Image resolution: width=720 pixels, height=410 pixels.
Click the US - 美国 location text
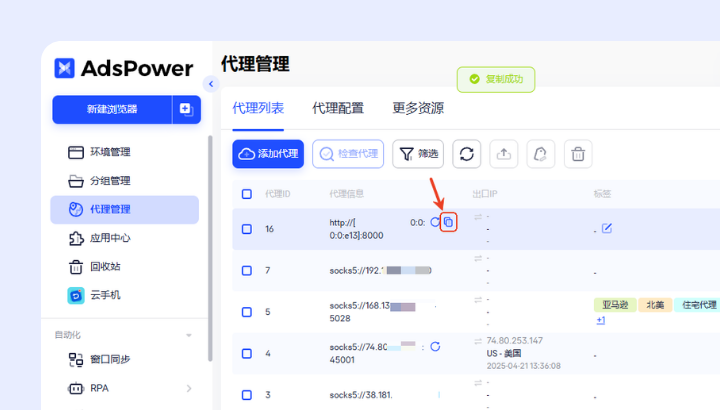[x=504, y=354]
